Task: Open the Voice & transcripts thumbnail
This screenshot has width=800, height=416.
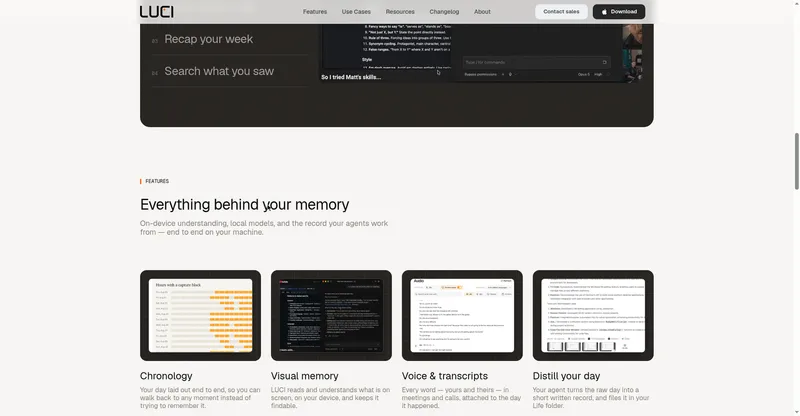Action: (x=462, y=315)
